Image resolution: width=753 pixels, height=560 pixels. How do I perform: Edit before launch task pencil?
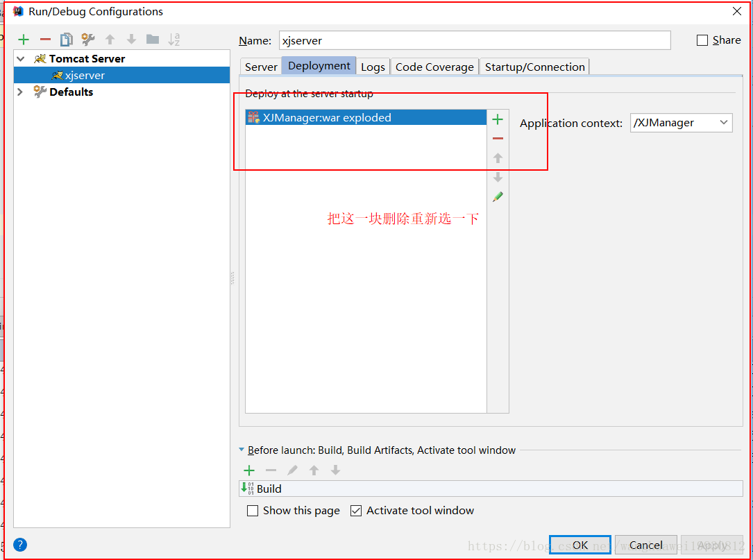[292, 470]
